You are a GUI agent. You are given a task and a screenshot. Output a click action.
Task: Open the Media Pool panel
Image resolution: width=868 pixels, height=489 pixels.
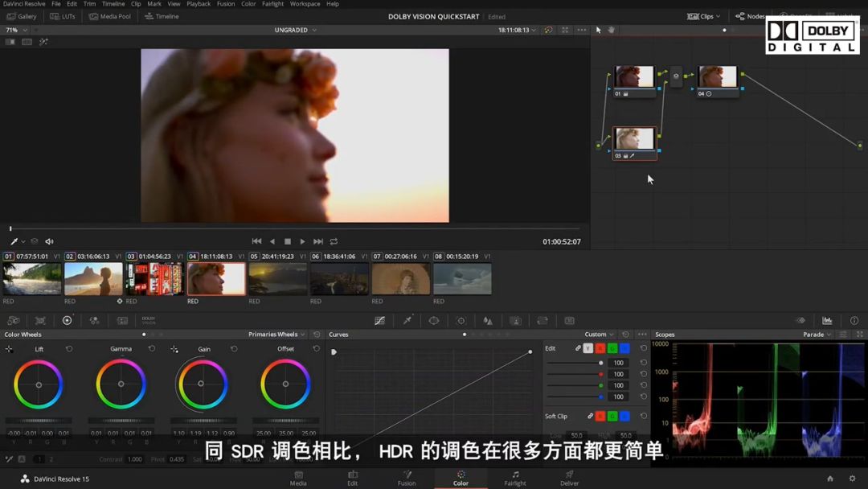point(110,17)
